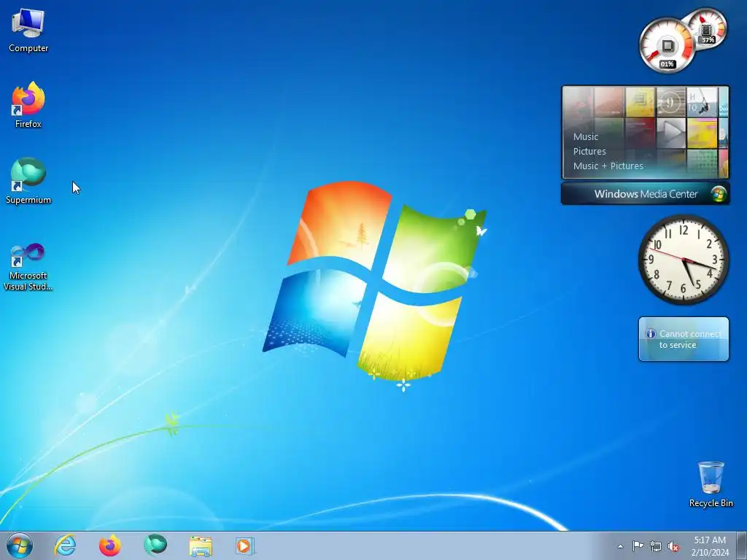Click the Show desktop button

coord(741,546)
